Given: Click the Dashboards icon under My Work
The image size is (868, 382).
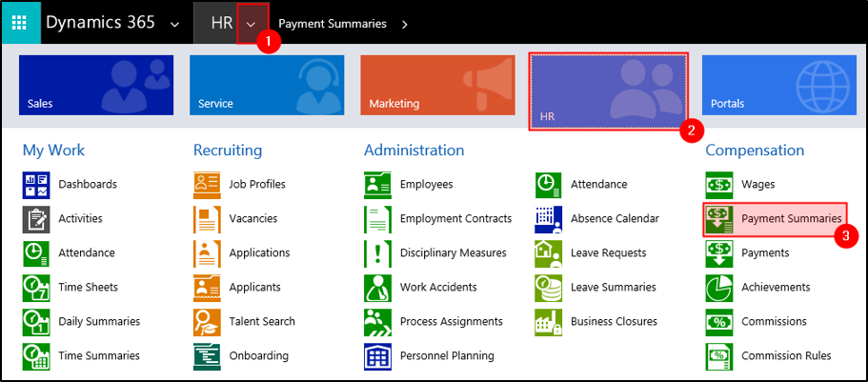Looking at the screenshot, I should coord(36,185).
